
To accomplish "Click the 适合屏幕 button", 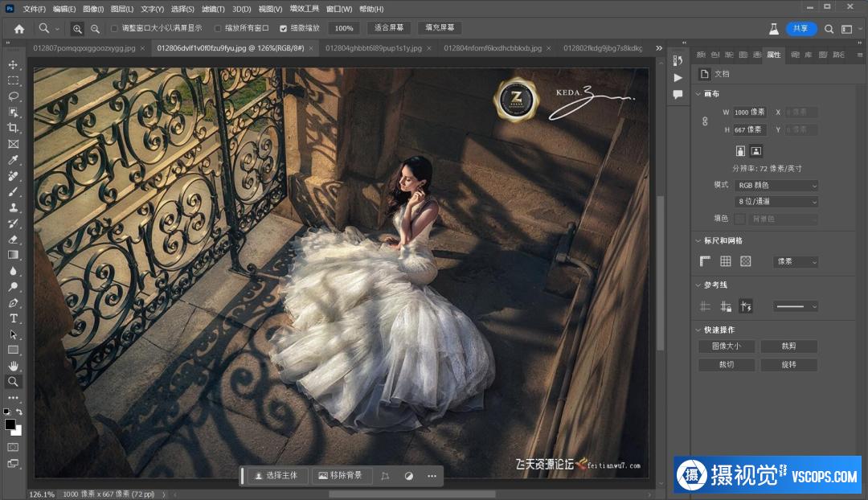I will click(x=389, y=27).
